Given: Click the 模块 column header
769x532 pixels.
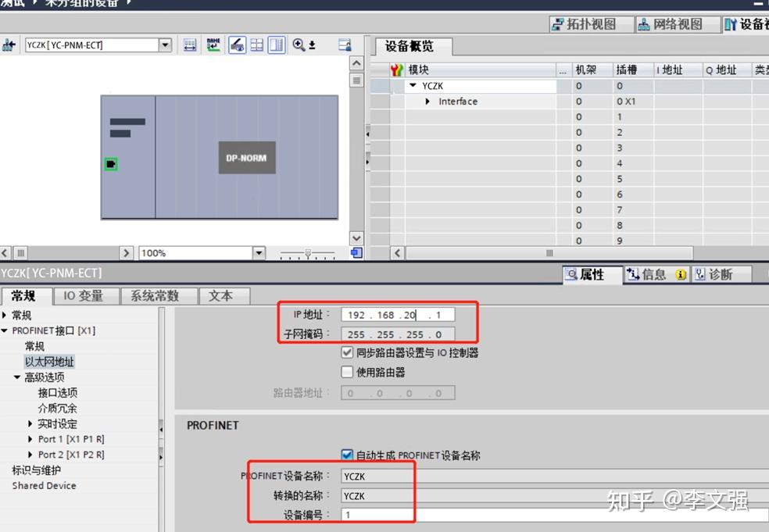Looking at the screenshot, I should pyautogui.click(x=480, y=70).
